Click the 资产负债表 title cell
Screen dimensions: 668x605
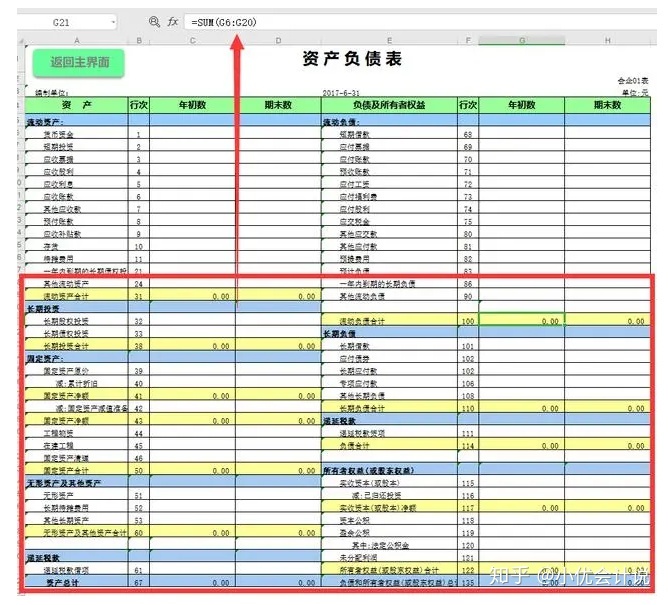[x=352, y=59]
